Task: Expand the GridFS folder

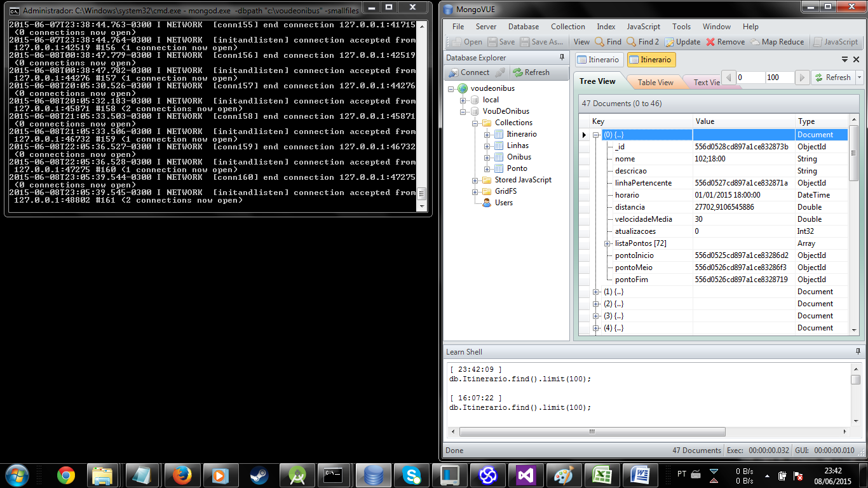Action: click(475, 191)
